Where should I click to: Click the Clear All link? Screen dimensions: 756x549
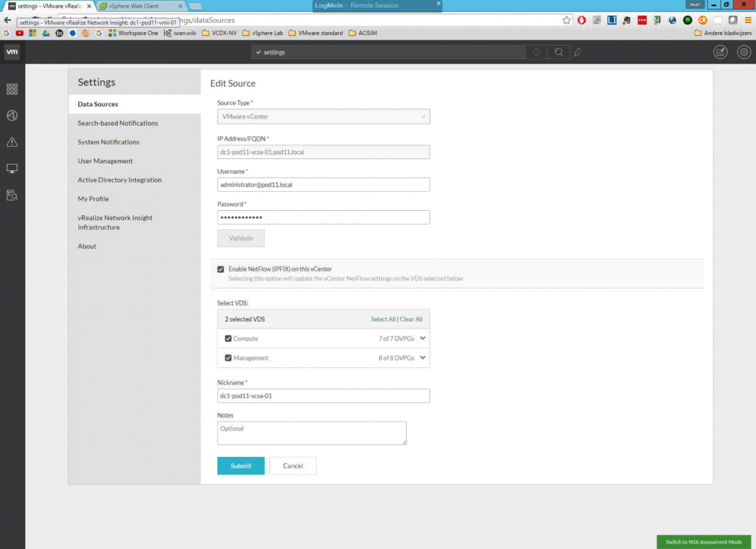pos(411,319)
